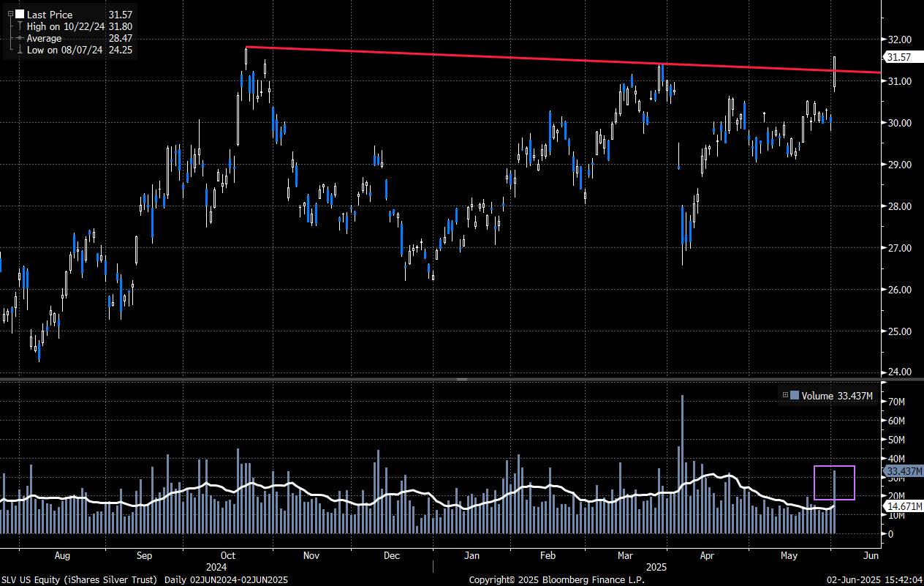Click the Volume legend label text
This screenshot has width=924, height=586.
coord(817,396)
